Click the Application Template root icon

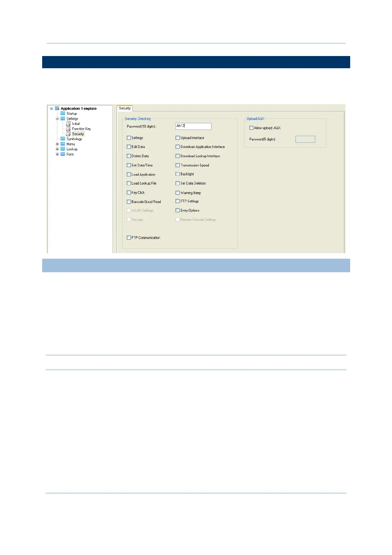point(57,108)
